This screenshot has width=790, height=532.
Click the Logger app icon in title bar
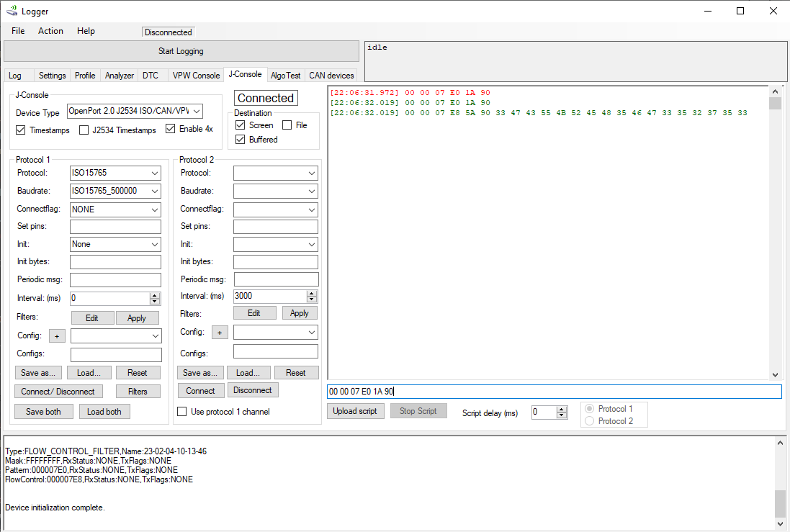[11, 11]
